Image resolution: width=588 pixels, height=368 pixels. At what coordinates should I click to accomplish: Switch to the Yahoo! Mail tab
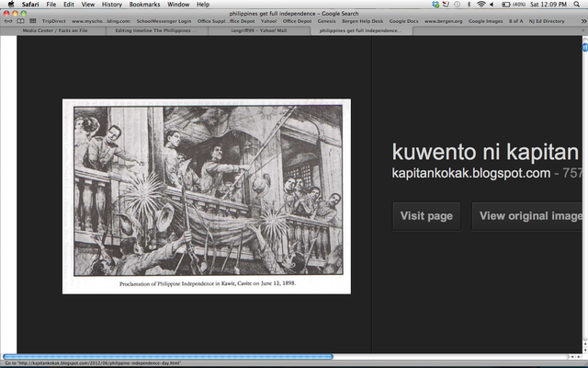[259, 30]
